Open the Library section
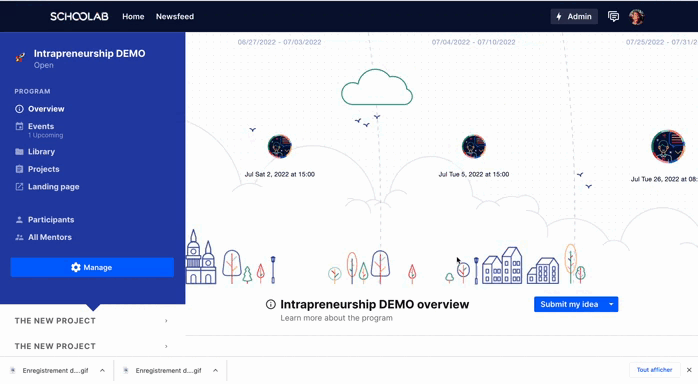698x384 pixels. (x=41, y=152)
